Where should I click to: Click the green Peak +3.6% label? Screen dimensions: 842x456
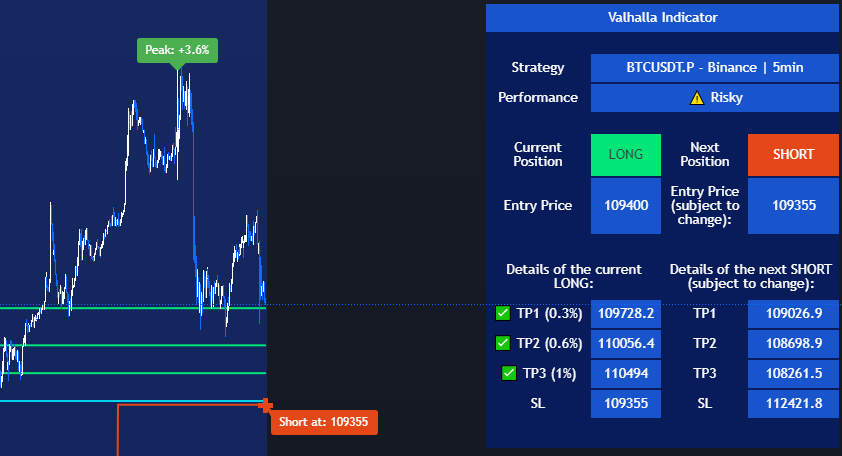pyautogui.click(x=177, y=50)
